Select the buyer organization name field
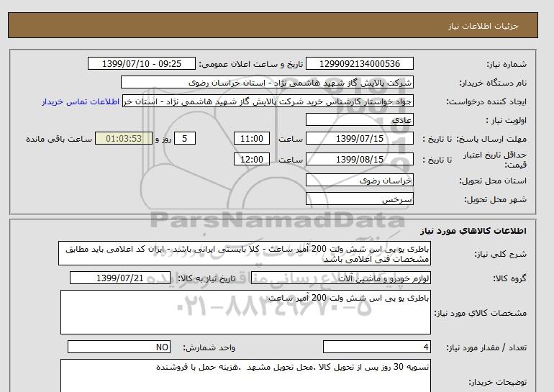 (x=267, y=82)
